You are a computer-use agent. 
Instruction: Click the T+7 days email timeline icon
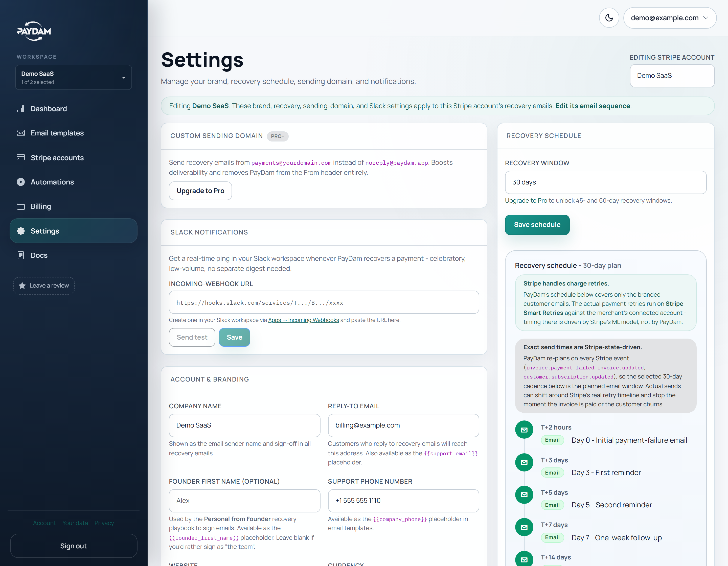tap(524, 527)
